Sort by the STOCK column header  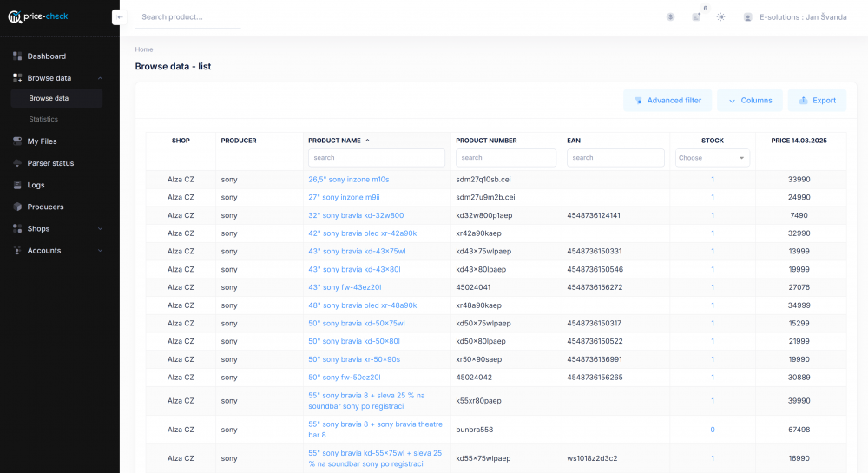coord(713,141)
